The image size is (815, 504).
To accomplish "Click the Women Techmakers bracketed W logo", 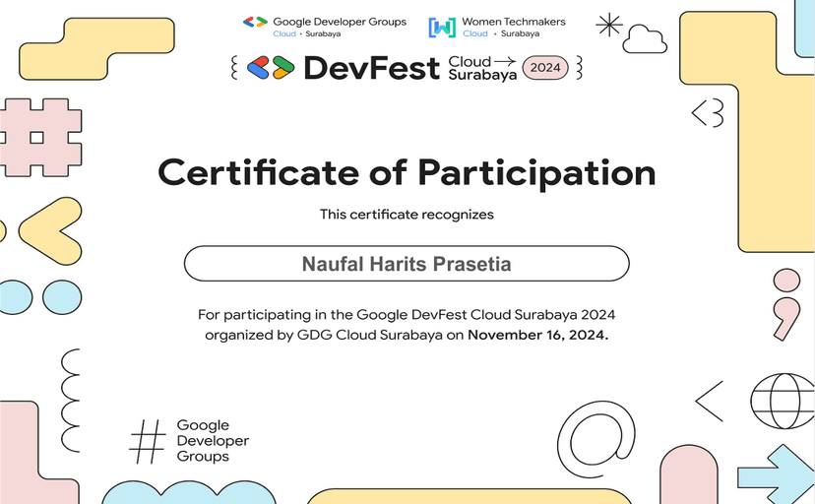I will (x=442, y=28).
